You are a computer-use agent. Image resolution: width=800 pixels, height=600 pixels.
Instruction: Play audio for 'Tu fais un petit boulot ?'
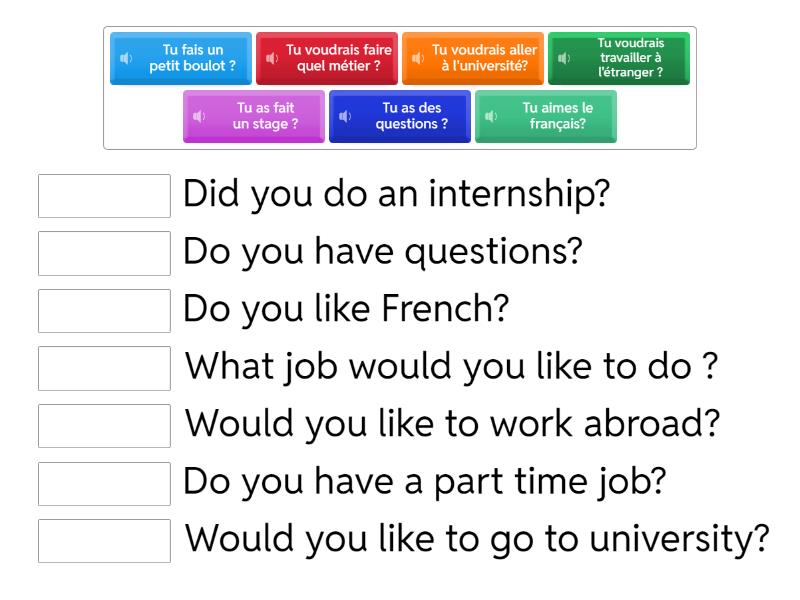pyautogui.click(x=126, y=58)
